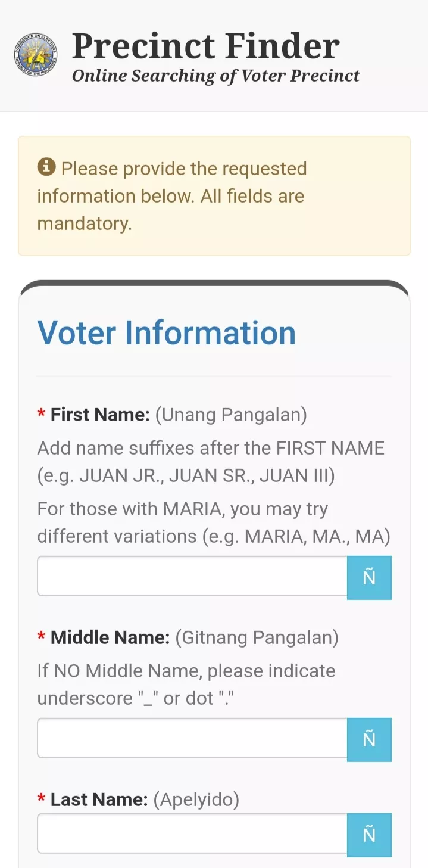Insert Ñ into the Middle Name field
This screenshot has width=428, height=868.
tap(369, 739)
